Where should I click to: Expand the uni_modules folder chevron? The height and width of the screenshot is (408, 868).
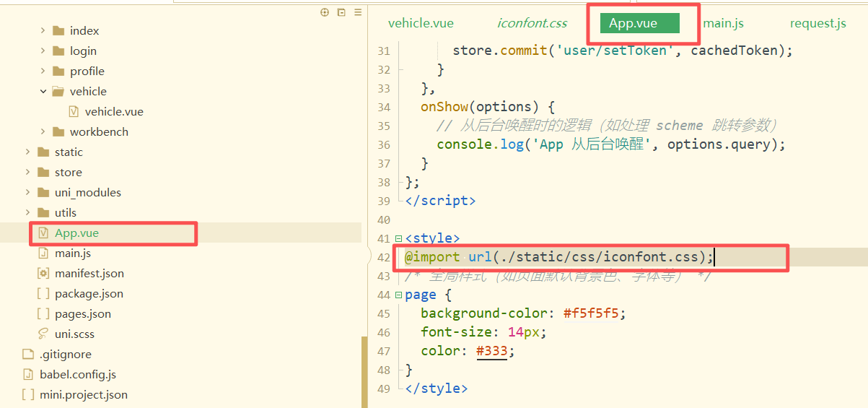(27, 192)
